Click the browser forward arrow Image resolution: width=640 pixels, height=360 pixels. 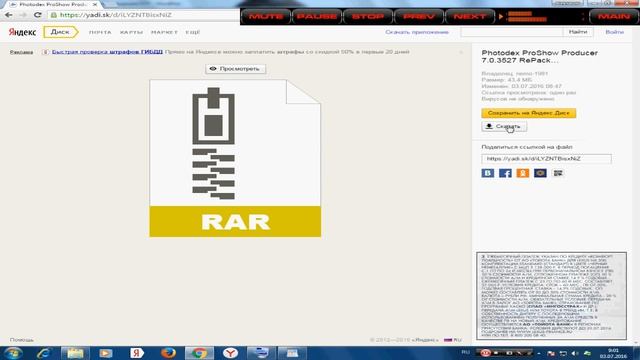point(23,15)
